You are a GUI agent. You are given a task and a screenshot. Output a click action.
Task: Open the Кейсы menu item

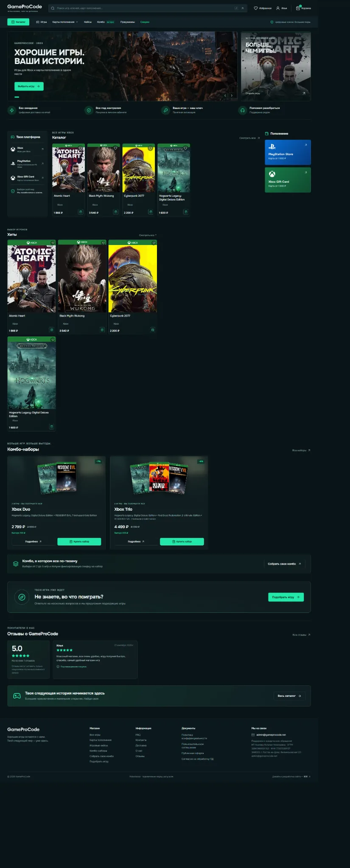pyautogui.click(x=88, y=22)
